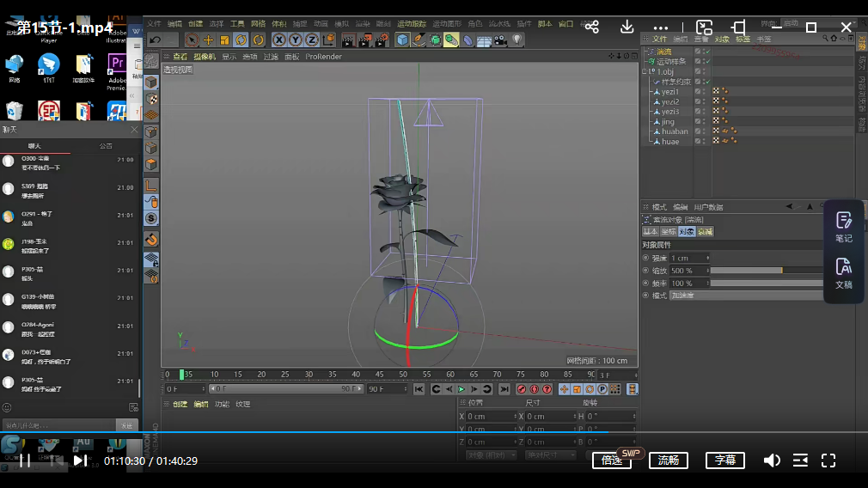Click the floor grid icon in toolbar
This screenshot has height=488, width=868.
(485, 40)
